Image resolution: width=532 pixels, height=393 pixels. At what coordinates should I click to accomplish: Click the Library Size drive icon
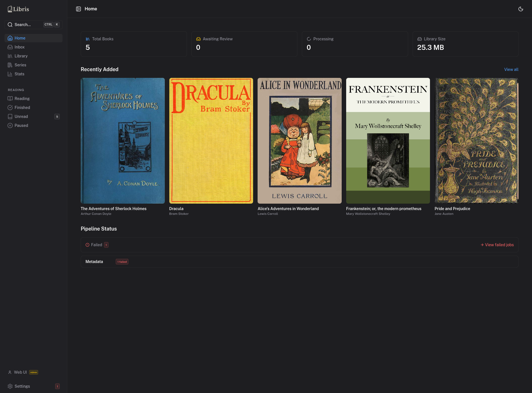(420, 39)
